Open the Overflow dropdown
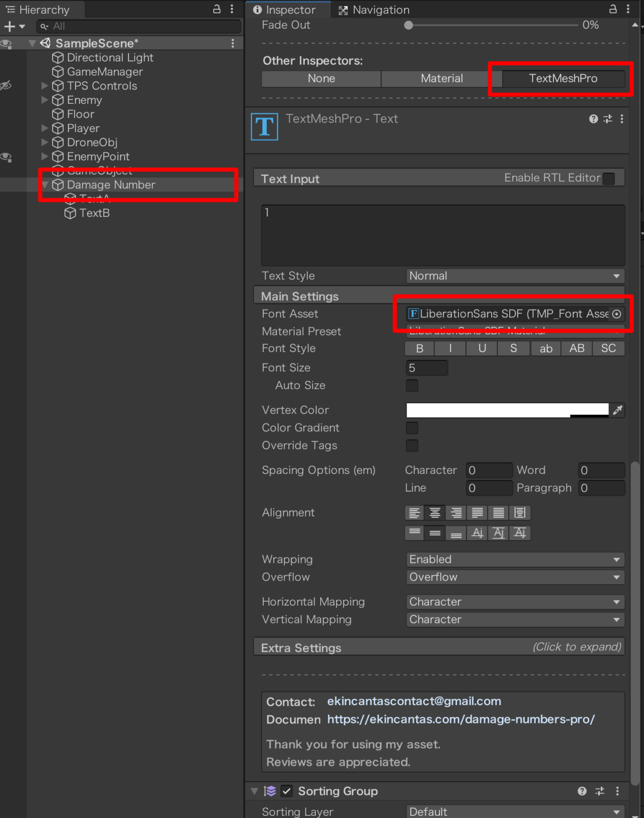Image resolution: width=644 pixels, height=818 pixels. tap(515, 577)
